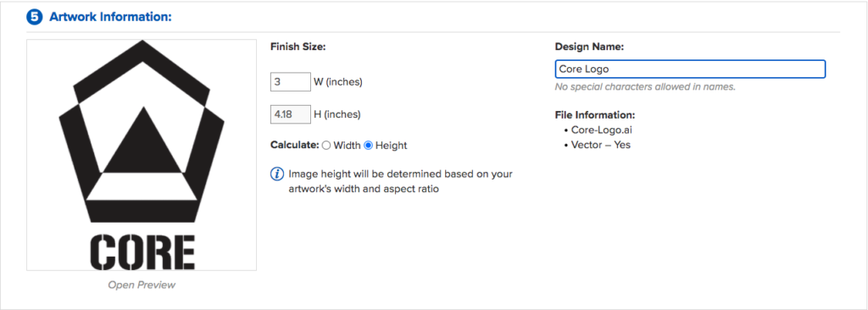Viewport: 868px width, 310px height.
Task: Click the W (inches) label
Action: tap(337, 82)
